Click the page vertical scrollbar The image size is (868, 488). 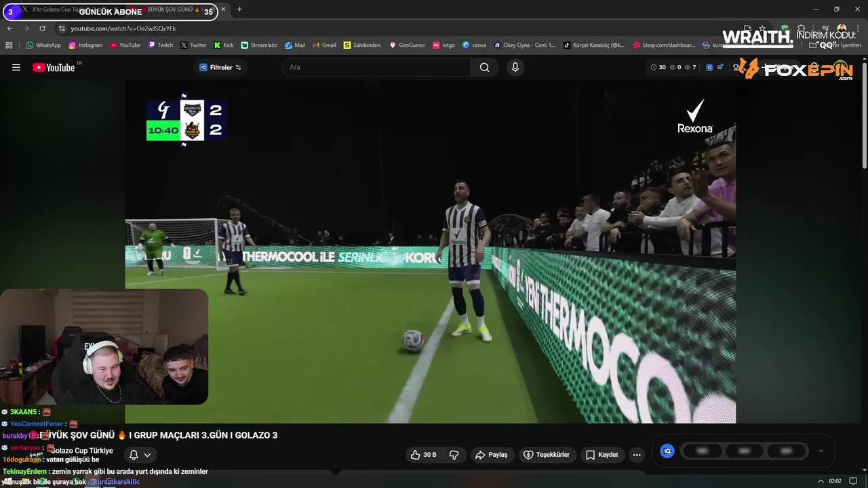click(864, 115)
